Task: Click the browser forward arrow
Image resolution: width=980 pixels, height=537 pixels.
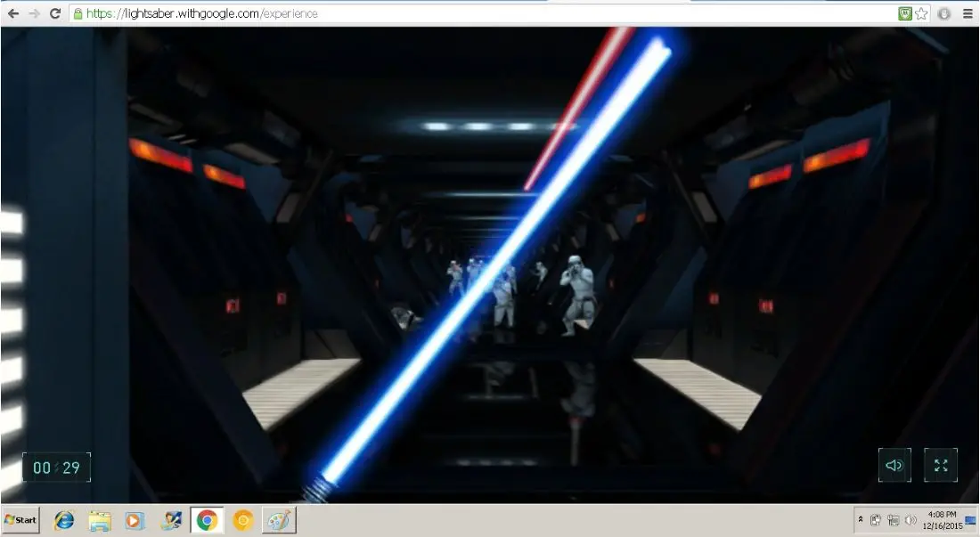Action: (x=34, y=13)
